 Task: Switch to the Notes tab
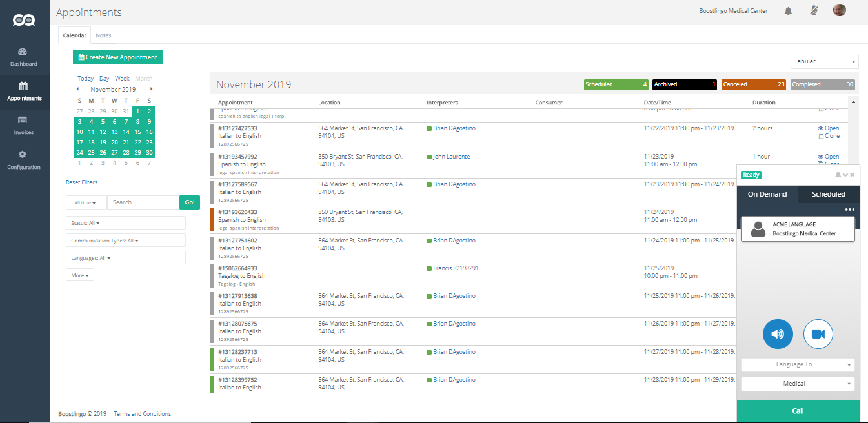(103, 35)
